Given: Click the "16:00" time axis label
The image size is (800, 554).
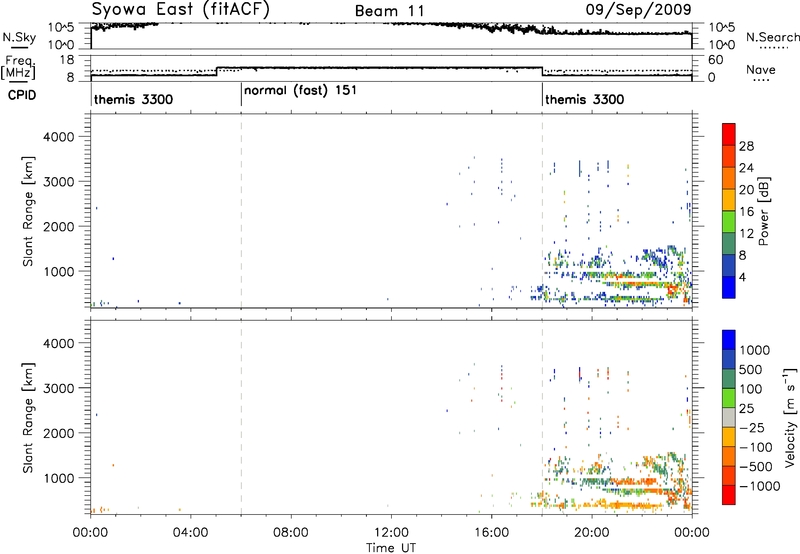Looking at the screenshot, I should click(491, 533).
